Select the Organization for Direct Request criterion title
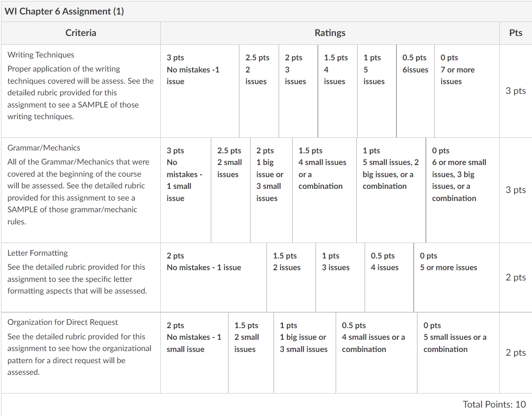532x416 pixels. click(63, 322)
